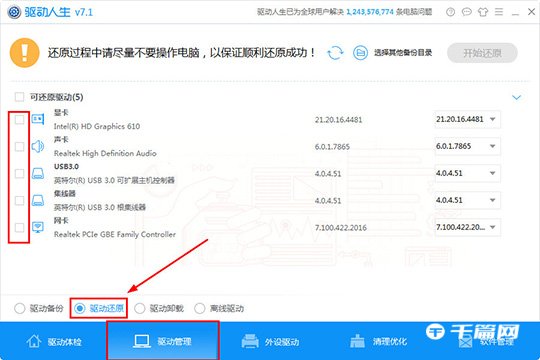
Task: Click the current version 7.100.422.2016 text
Action: click(341, 228)
